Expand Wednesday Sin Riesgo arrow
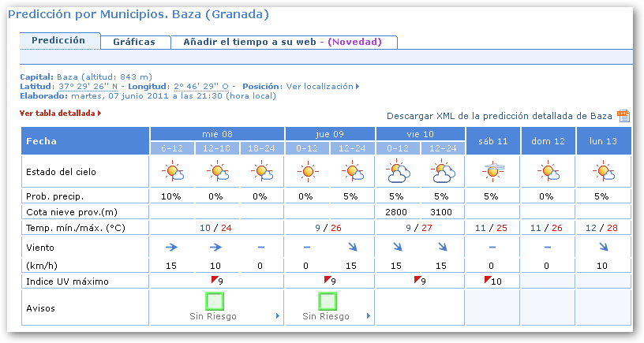 277,317
